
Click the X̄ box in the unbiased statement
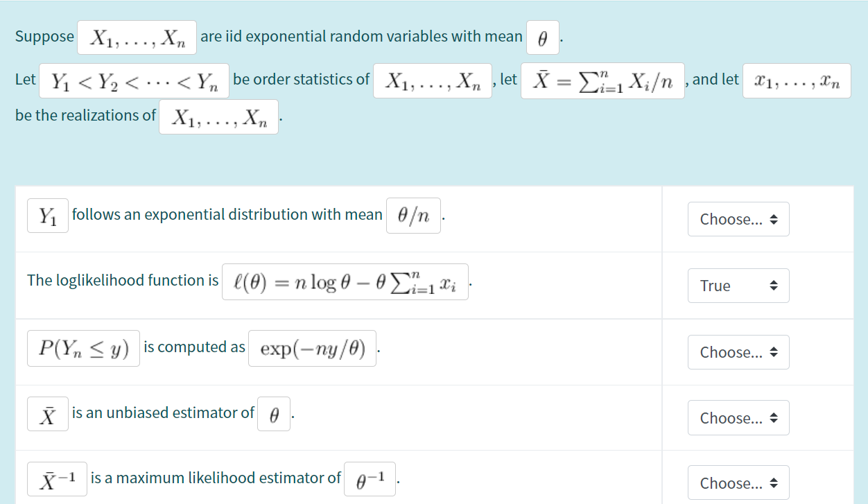46,413
